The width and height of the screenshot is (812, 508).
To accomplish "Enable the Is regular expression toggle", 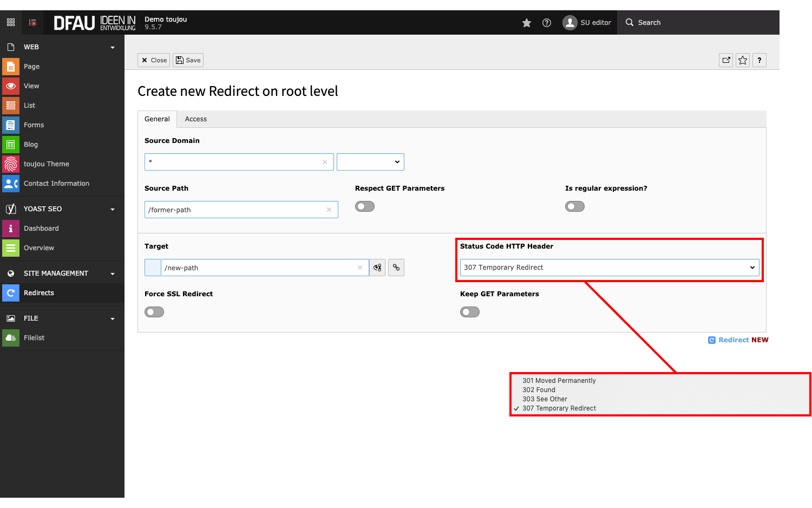I will pos(574,206).
